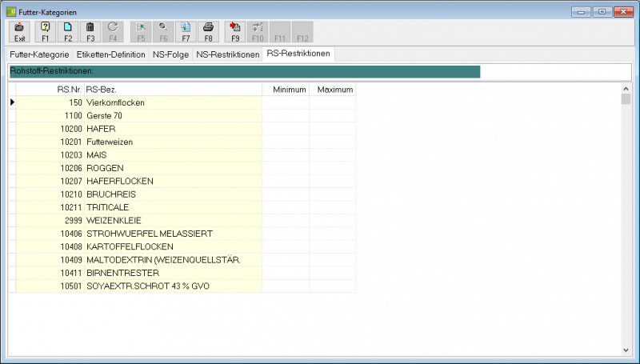Print using the F8 printer icon
The width and height of the screenshot is (640, 364).
pos(208,32)
